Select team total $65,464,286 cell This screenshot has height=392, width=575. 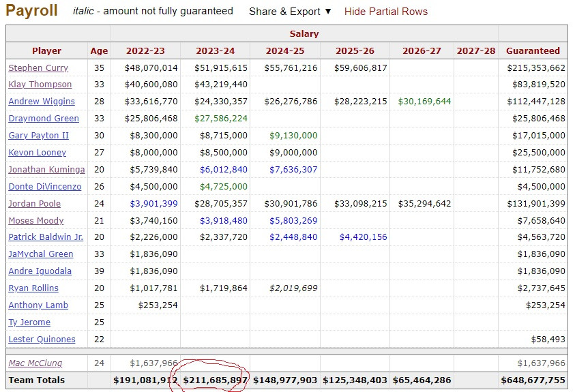pyautogui.click(x=422, y=380)
